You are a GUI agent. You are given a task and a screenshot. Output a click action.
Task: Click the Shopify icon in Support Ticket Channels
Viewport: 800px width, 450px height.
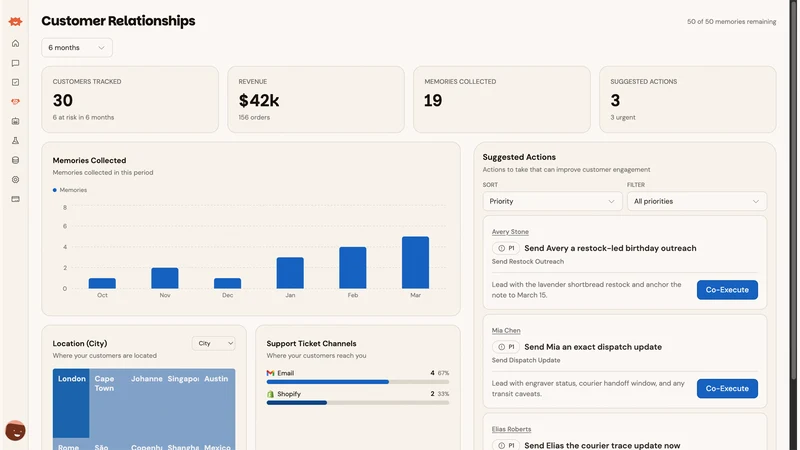pyautogui.click(x=270, y=394)
